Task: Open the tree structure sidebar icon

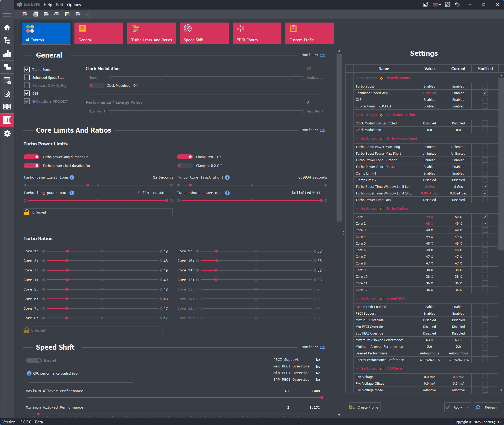Action: click(7, 41)
